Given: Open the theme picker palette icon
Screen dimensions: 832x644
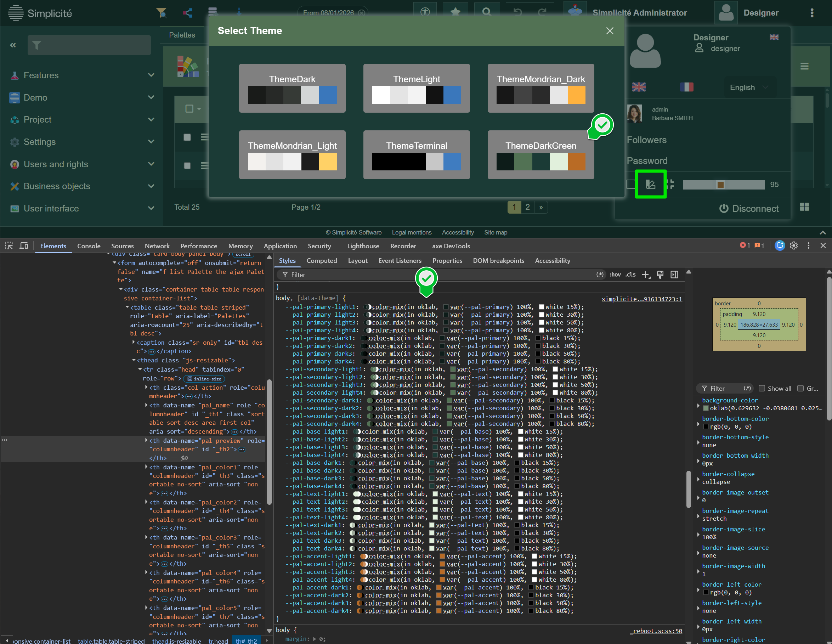Looking at the screenshot, I should (650, 185).
